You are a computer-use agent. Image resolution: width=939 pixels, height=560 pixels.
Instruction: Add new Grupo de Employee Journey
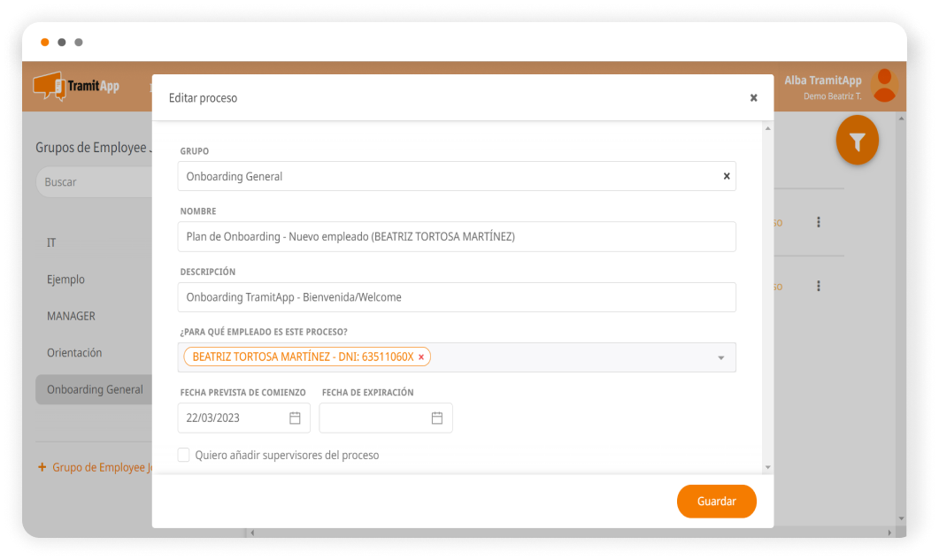[96, 467]
